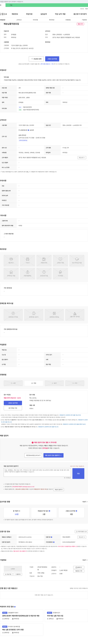Switch to the 근무조건 tab

(19, 20)
